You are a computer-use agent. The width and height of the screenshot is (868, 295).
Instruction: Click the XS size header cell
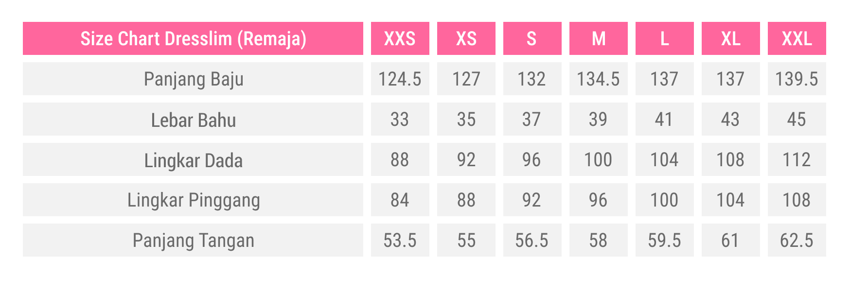[466, 38]
